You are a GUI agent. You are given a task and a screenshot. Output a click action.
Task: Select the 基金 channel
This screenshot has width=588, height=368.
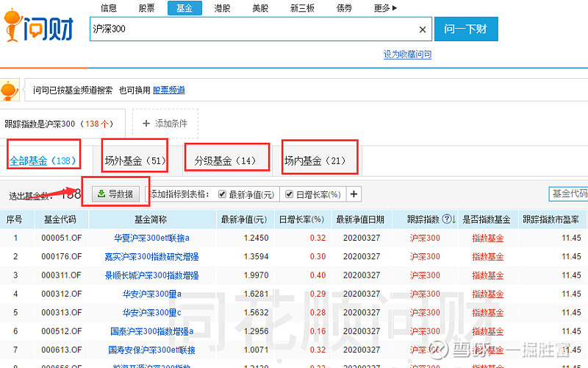(x=184, y=8)
